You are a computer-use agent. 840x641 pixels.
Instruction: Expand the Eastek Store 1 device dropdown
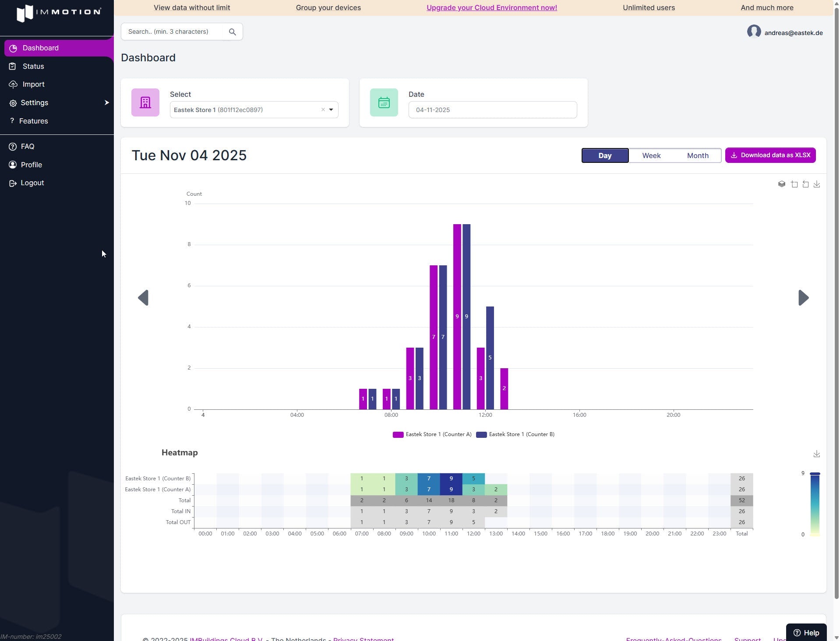click(332, 109)
